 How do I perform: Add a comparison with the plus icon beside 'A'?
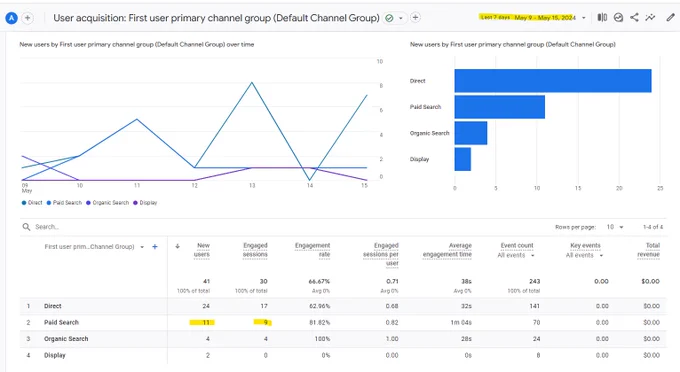[27, 18]
